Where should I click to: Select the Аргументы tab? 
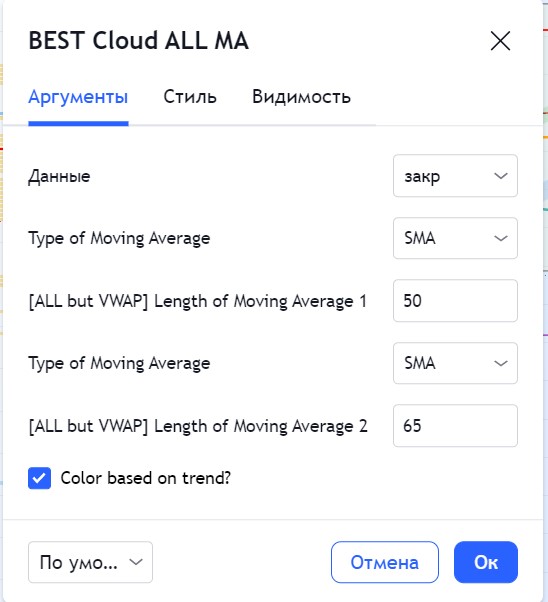78,97
